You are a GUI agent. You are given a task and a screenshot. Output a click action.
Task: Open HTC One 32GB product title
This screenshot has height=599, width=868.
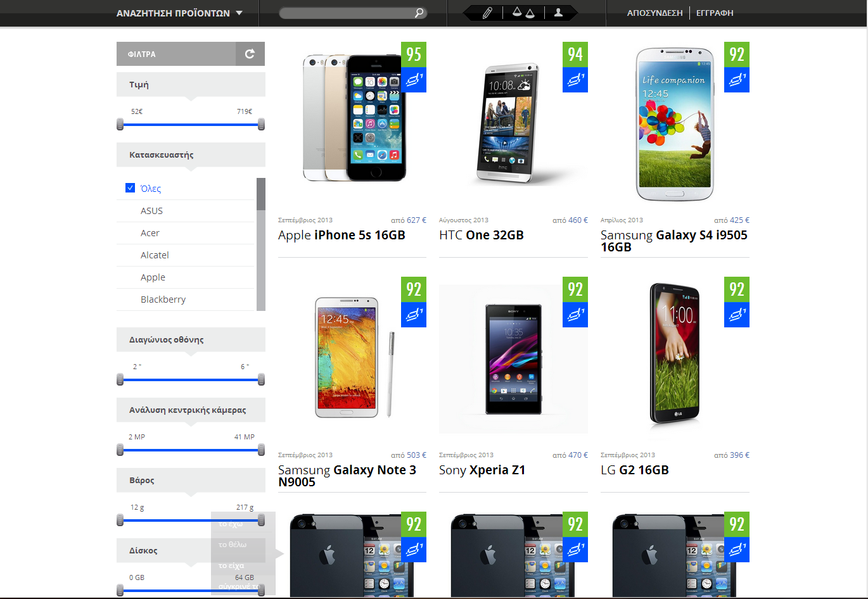[482, 235]
